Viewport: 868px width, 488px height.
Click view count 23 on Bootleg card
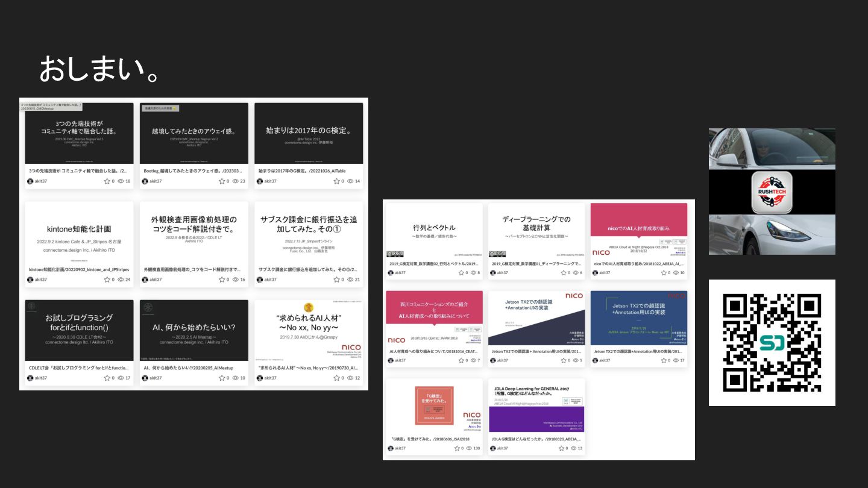(242, 181)
